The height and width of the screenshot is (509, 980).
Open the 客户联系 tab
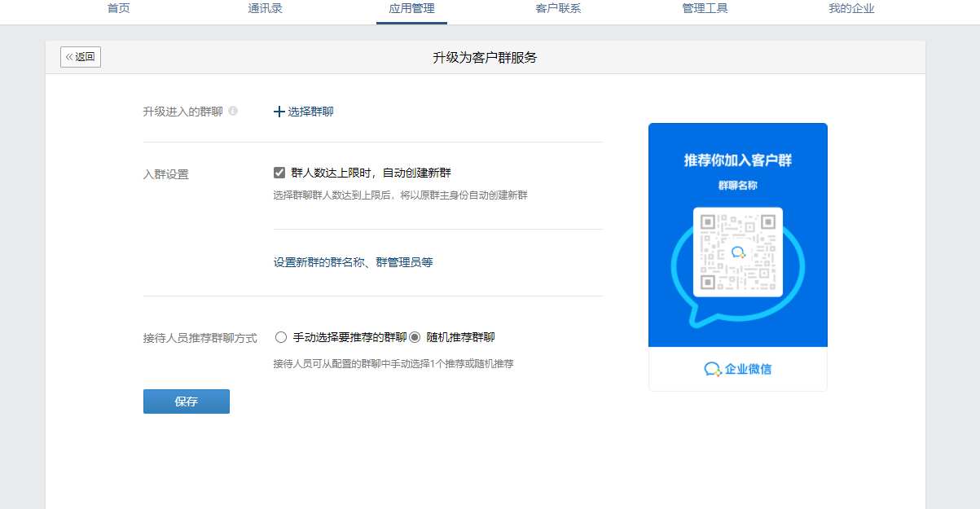coord(558,9)
